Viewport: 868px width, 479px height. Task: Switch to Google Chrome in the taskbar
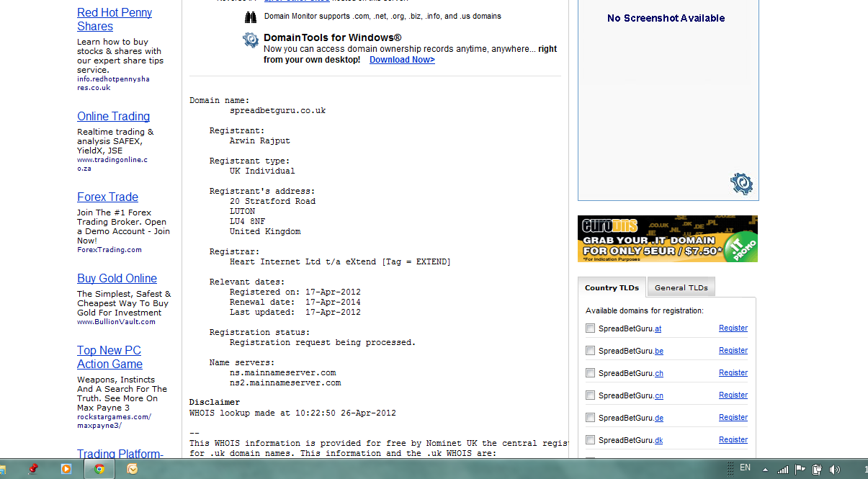(99, 469)
